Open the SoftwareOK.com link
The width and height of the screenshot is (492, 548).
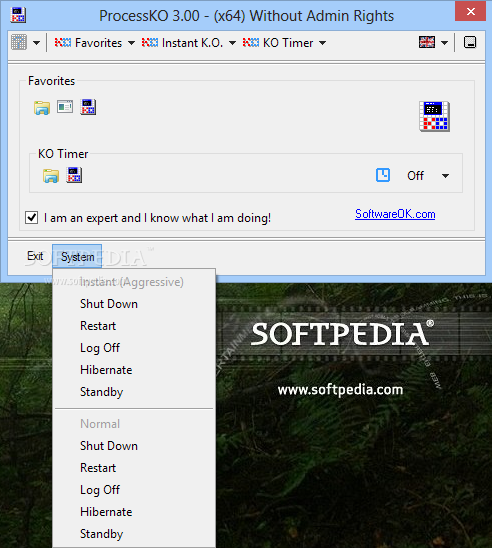[x=395, y=214]
